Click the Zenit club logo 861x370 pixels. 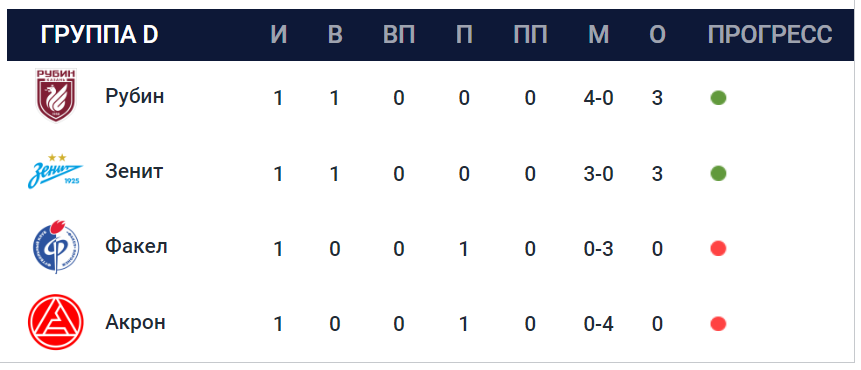pyautogui.click(x=55, y=171)
